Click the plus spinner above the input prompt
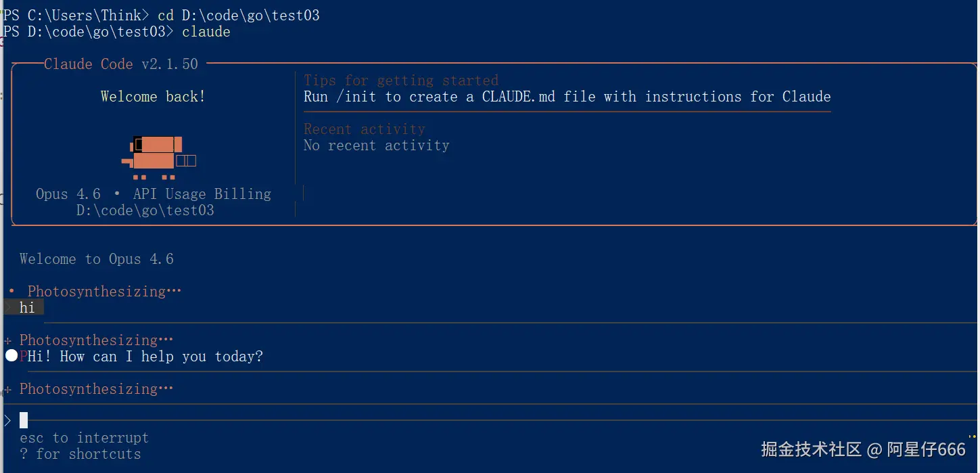The width and height of the screenshot is (980, 473). (7, 389)
